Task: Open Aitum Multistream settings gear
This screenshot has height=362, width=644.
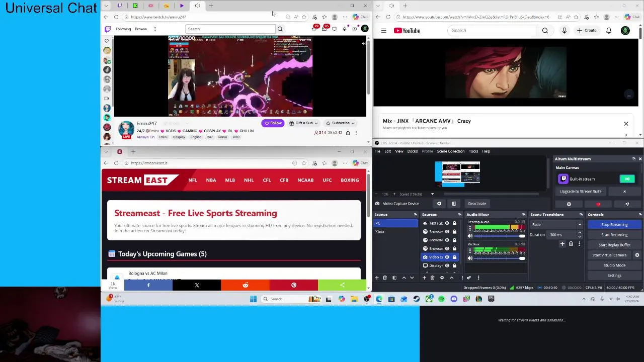Action: (569, 204)
